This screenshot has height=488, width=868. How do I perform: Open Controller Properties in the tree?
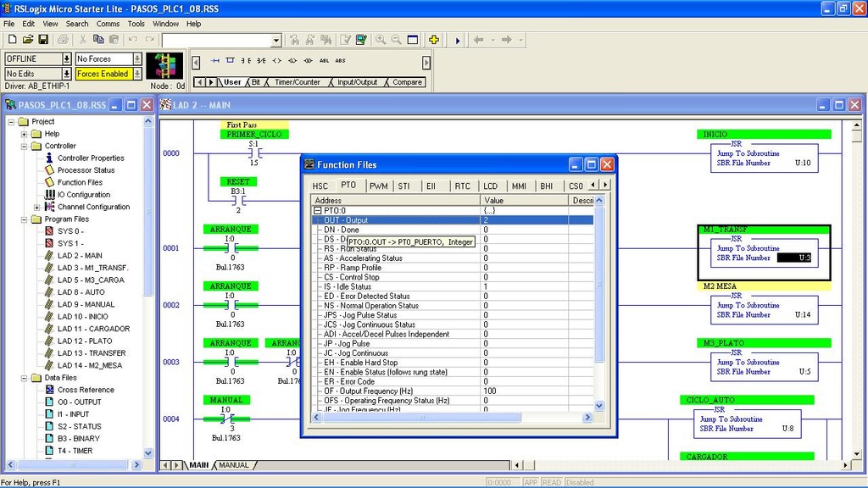[x=91, y=158]
